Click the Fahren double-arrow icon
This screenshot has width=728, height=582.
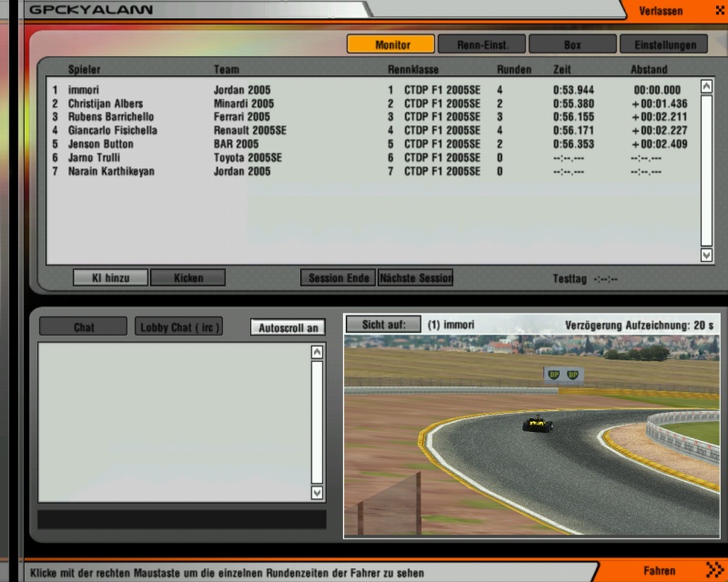[713, 571]
